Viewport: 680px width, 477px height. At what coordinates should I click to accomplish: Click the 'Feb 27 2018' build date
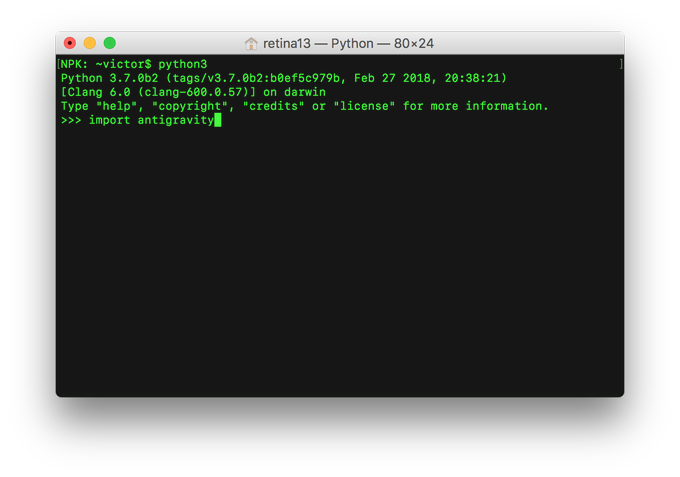400,78
